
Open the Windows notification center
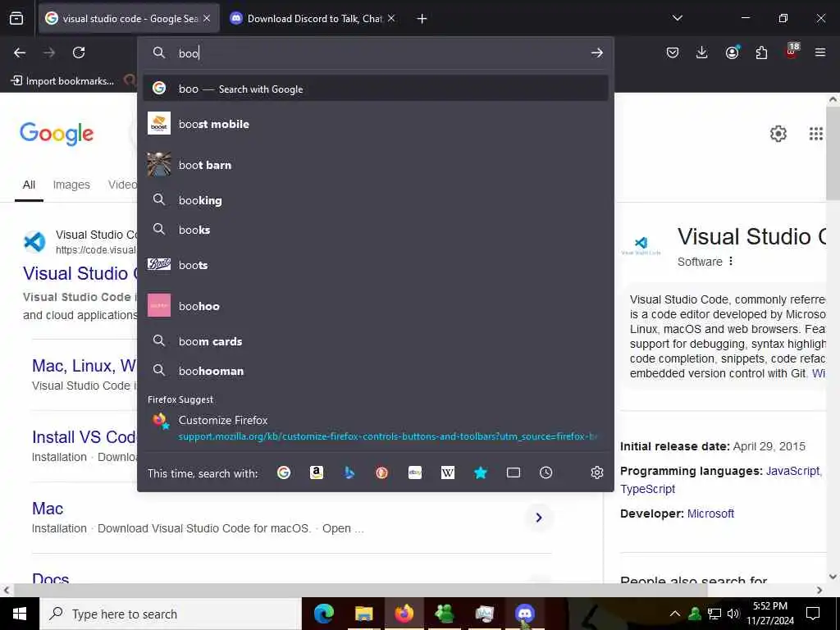[x=813, y=614]
